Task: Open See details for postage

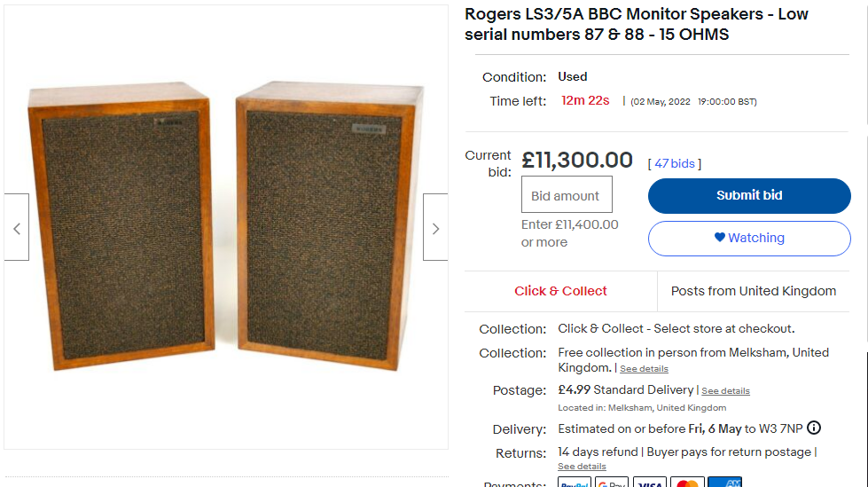Action: (x=726, y=390)
